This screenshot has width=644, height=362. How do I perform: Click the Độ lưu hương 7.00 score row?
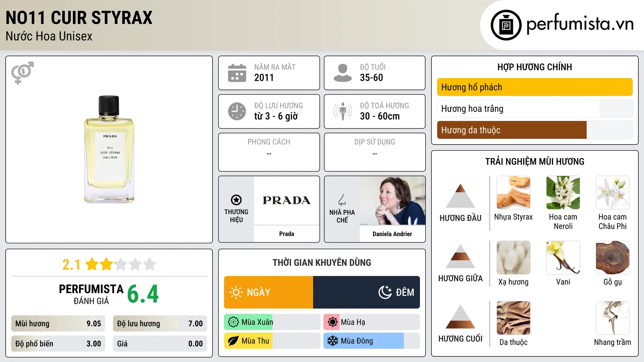[x=160, y=323]
